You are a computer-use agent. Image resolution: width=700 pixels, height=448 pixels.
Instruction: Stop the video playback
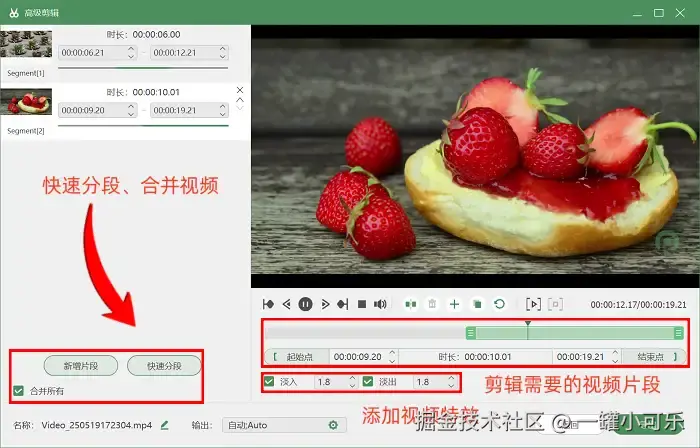[x=362, y=304]
